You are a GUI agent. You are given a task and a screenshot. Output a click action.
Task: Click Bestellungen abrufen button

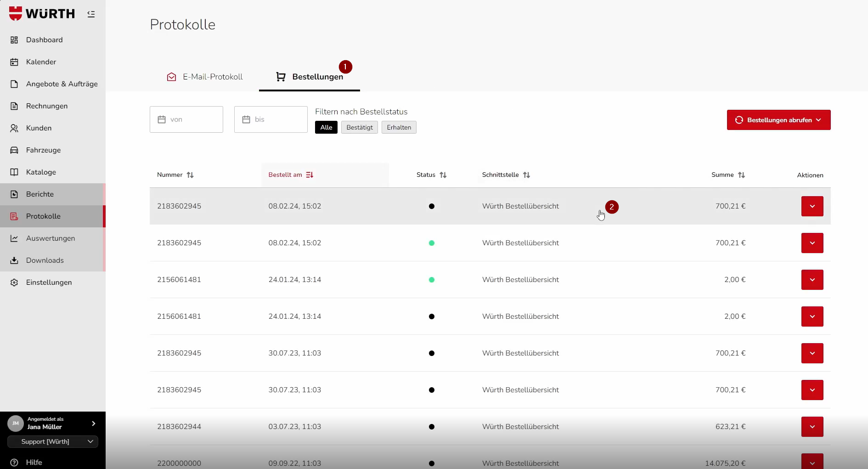(779, 120)
